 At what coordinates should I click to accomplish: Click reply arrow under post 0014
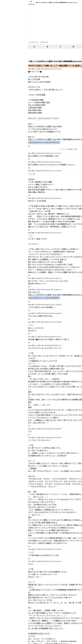click(x=29, y=434)
